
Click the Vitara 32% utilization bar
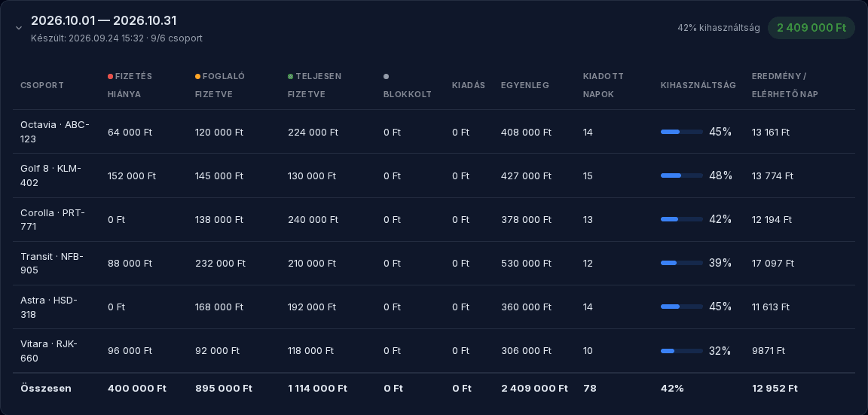coord(681,351)
